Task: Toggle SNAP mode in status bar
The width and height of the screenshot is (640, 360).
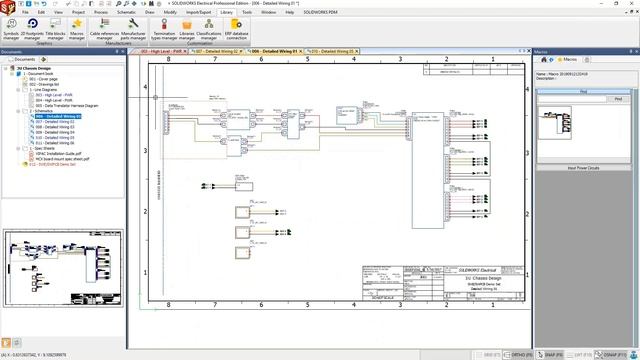Action: (x=549, y=355)
